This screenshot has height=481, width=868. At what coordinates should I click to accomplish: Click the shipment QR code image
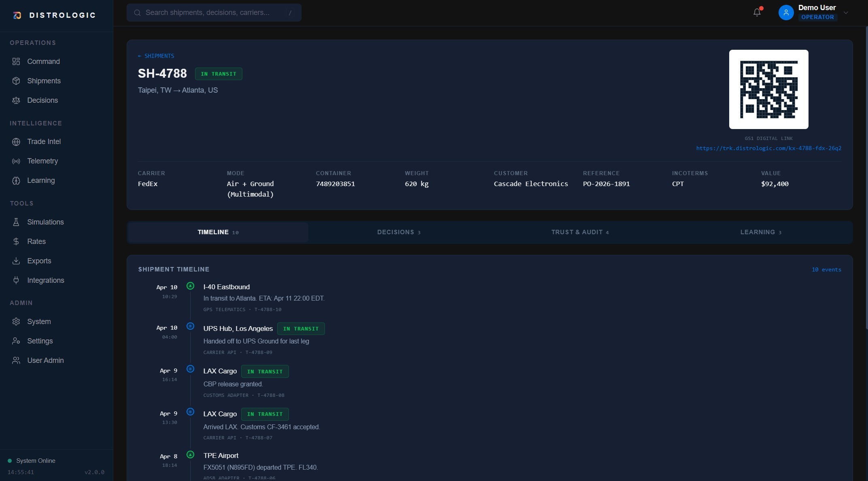click(768, 89)
